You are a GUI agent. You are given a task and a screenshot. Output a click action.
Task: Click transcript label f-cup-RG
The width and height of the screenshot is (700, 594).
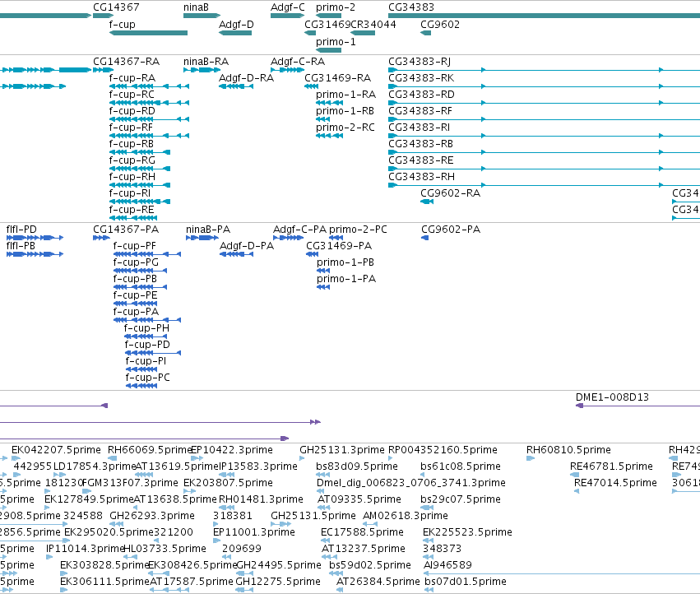pyautogui.click(x=132, y=160)
